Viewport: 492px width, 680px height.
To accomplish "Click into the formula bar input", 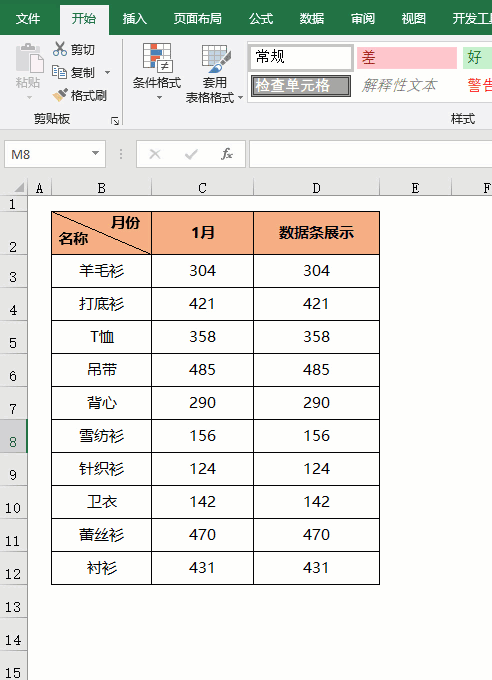I will tap(371, 154).
